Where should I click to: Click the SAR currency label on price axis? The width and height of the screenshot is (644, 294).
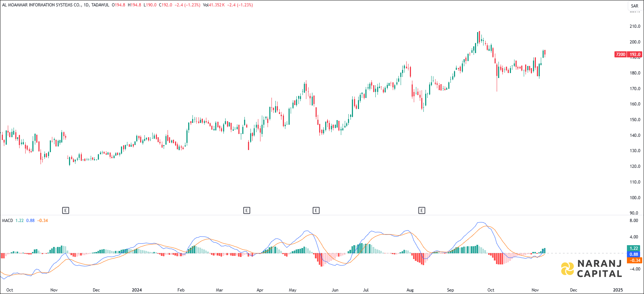[635, 6]
